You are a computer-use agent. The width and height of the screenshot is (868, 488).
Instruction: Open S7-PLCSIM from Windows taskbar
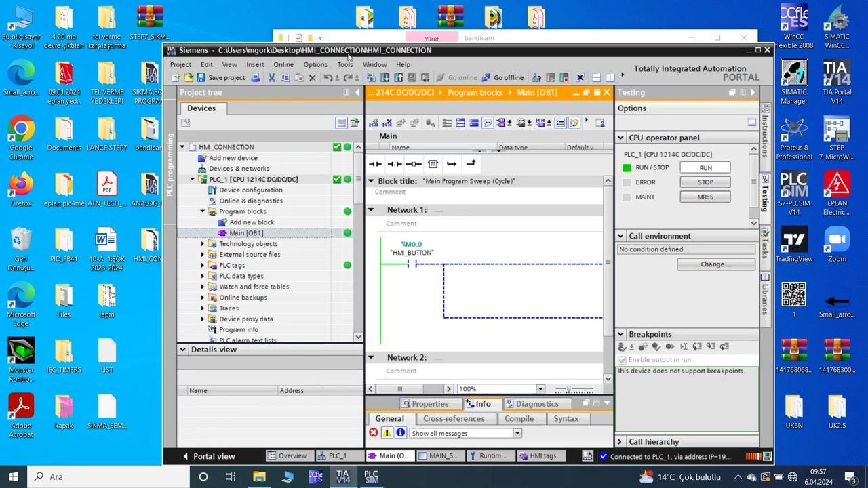[371, 476]
